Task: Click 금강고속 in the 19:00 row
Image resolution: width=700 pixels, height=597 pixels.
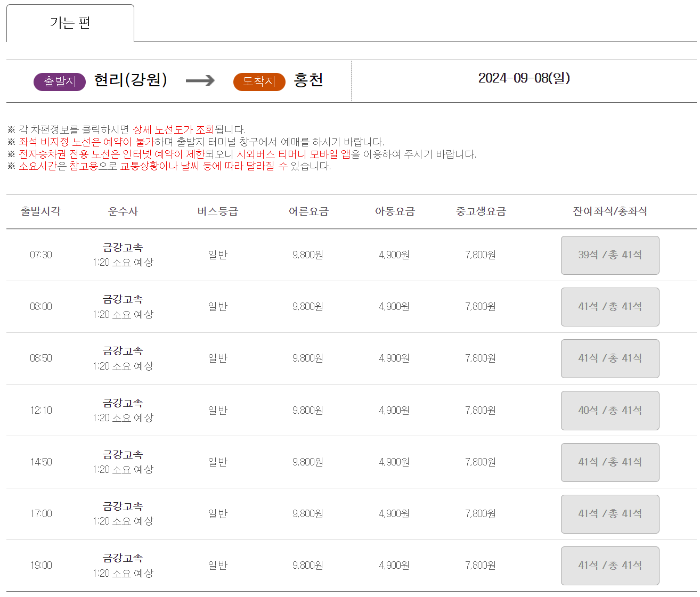Action: (x=123, y=558)
